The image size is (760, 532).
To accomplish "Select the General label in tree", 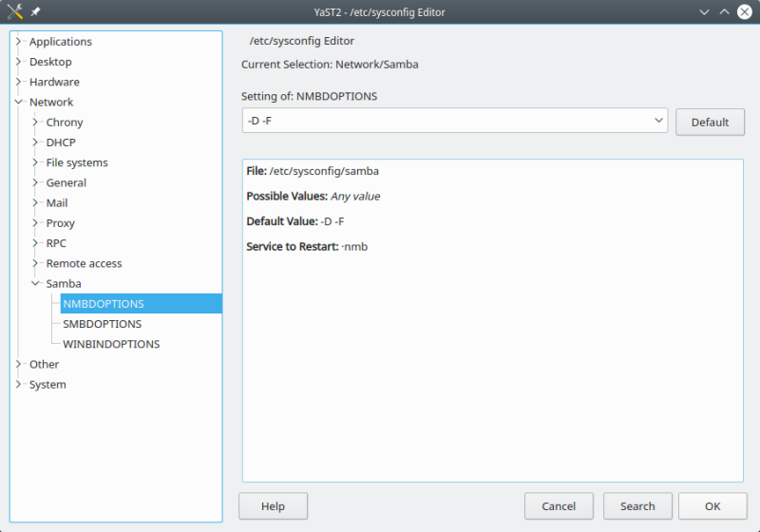I will (66, 182).
